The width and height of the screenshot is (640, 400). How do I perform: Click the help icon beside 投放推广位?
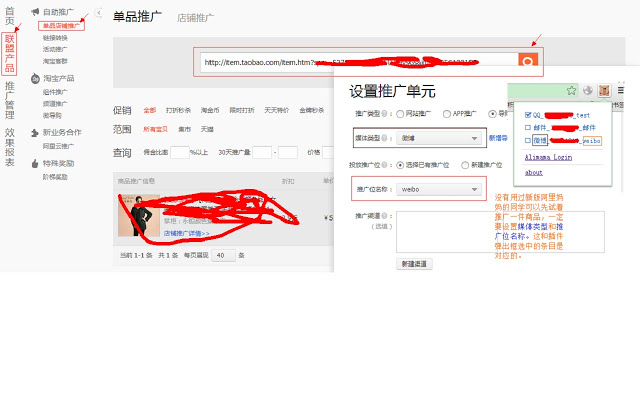[384, 165]
